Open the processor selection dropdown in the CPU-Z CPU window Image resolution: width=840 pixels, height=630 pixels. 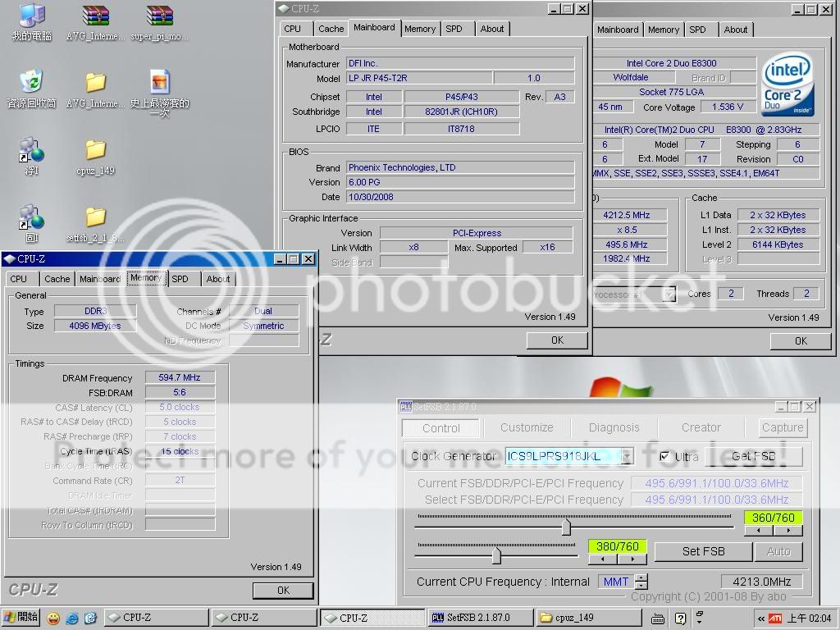(x=669, y=294)
